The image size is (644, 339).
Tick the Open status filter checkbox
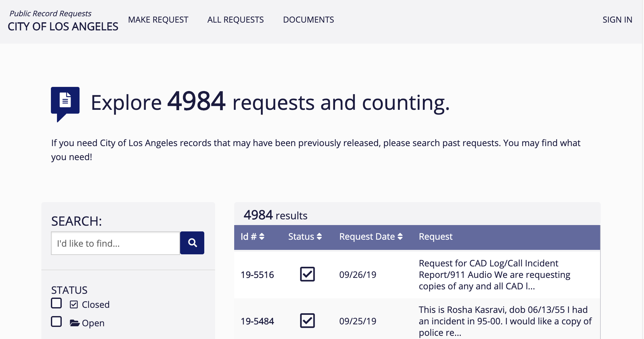56,321
